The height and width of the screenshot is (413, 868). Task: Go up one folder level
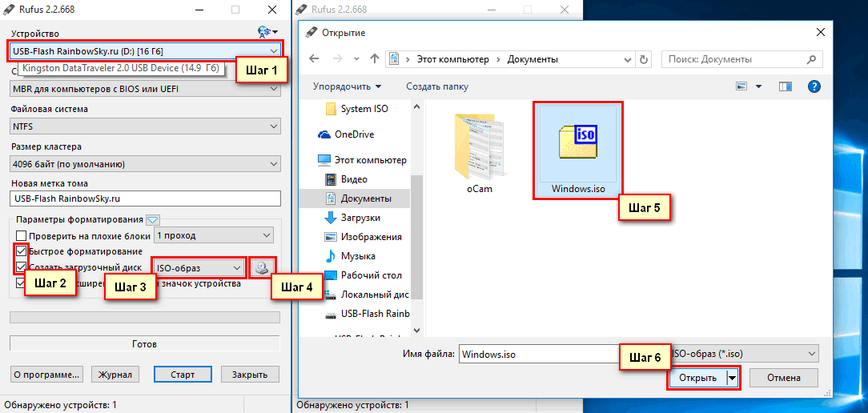point(375,59)
